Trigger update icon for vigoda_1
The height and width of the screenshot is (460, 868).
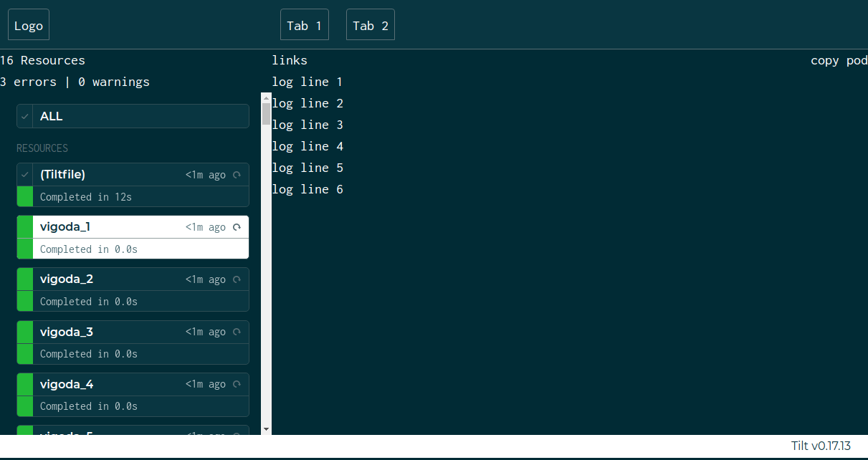coord(237,227)
